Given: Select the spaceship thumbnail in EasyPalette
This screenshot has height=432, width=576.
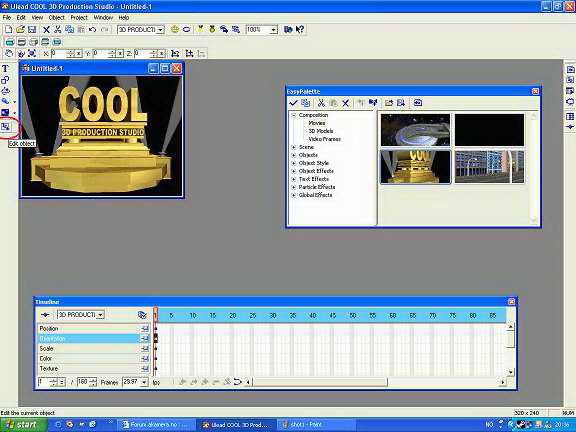Looking at the screenshot, I should (415, 130).
